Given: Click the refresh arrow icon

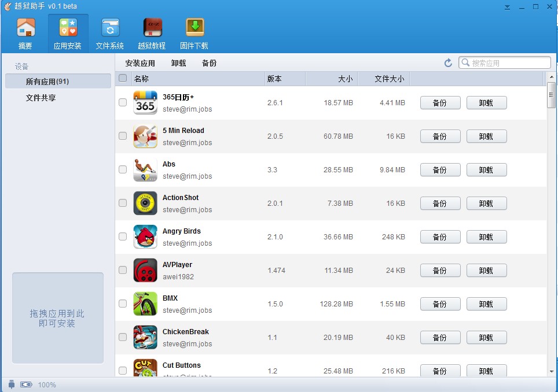Looking at the screenshot, I should 449,63.
